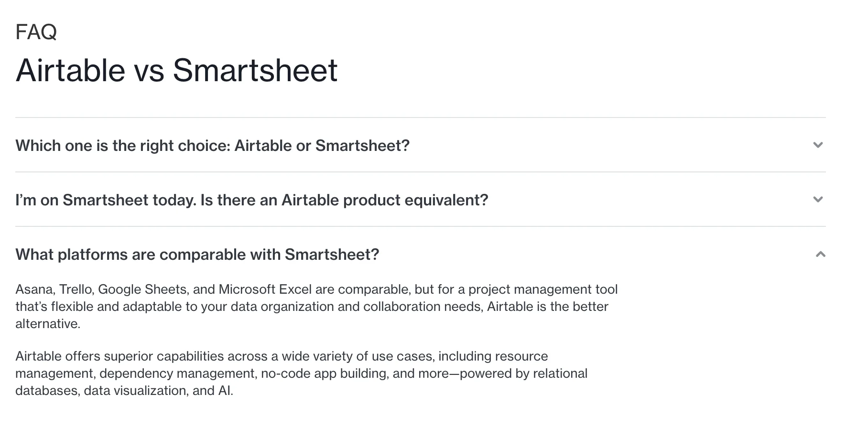Click the down chevron beside the first question
This screenshot has height=426, width=868.
tap(818, 146)
